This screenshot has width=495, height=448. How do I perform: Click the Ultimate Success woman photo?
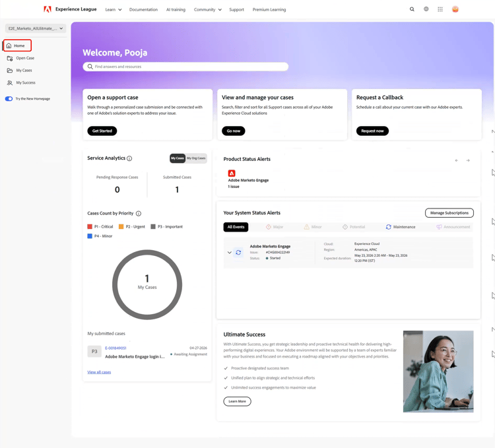tap(438, 371)
